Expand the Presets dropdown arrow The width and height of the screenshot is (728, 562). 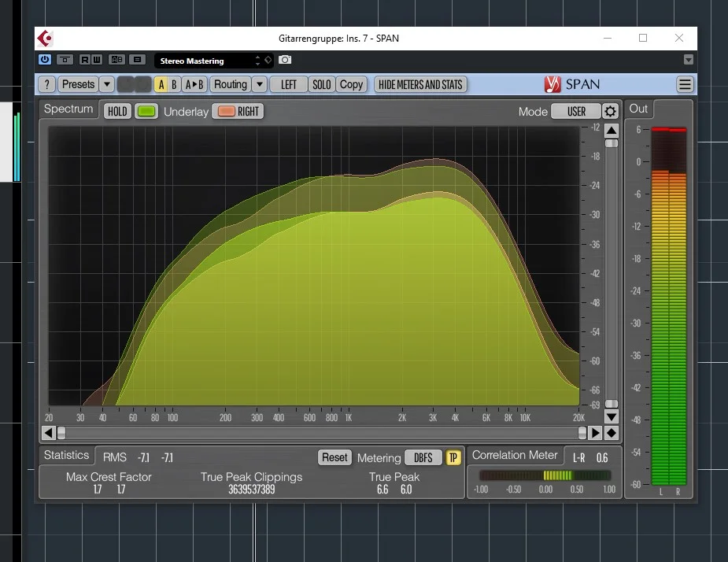coord(107,84)
